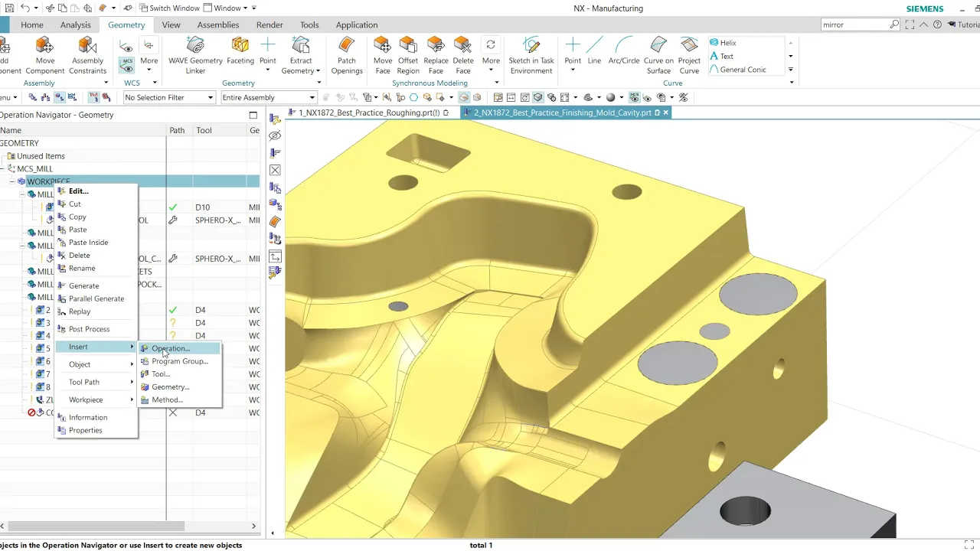Image resolution: width=980 pixels, height=551 pixels.
Task: Open the Home ribbon tab
Action: (32, 24)
